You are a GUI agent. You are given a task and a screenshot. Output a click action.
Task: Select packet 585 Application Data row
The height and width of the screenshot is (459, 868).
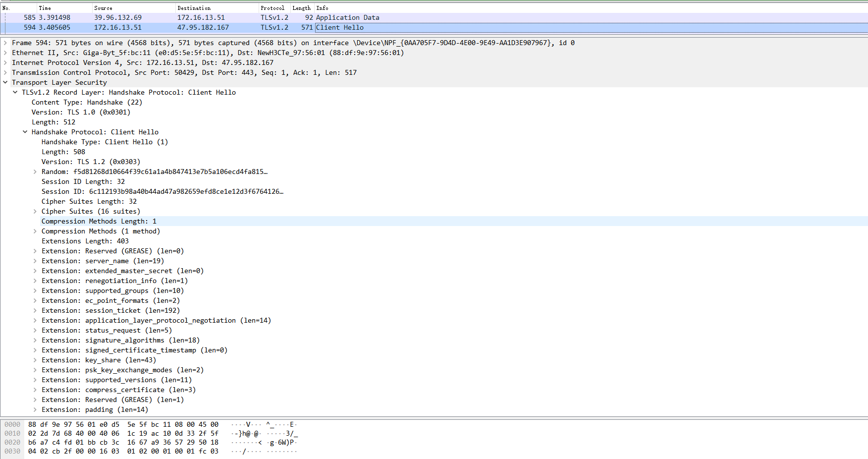coord(434,18)
